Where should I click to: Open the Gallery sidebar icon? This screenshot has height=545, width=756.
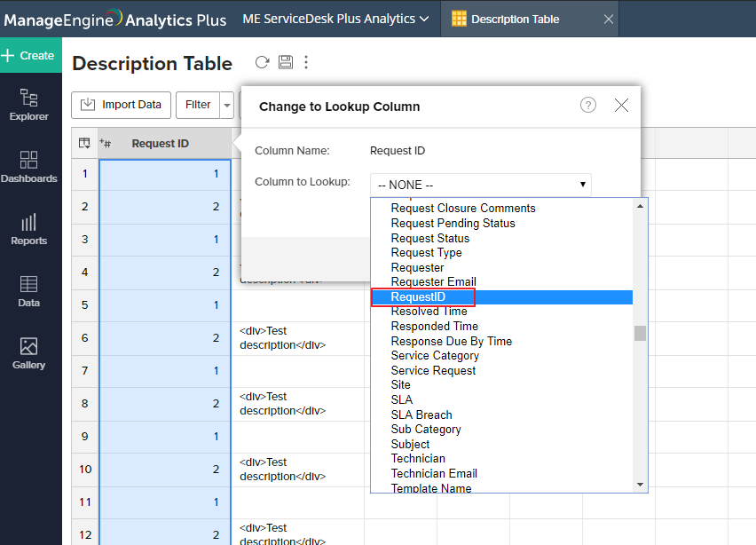pos(29,353)
